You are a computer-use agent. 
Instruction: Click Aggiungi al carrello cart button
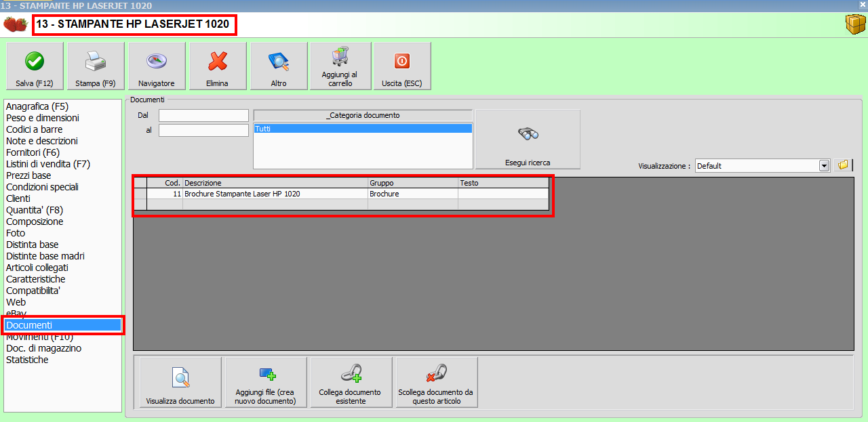(340, 66)
